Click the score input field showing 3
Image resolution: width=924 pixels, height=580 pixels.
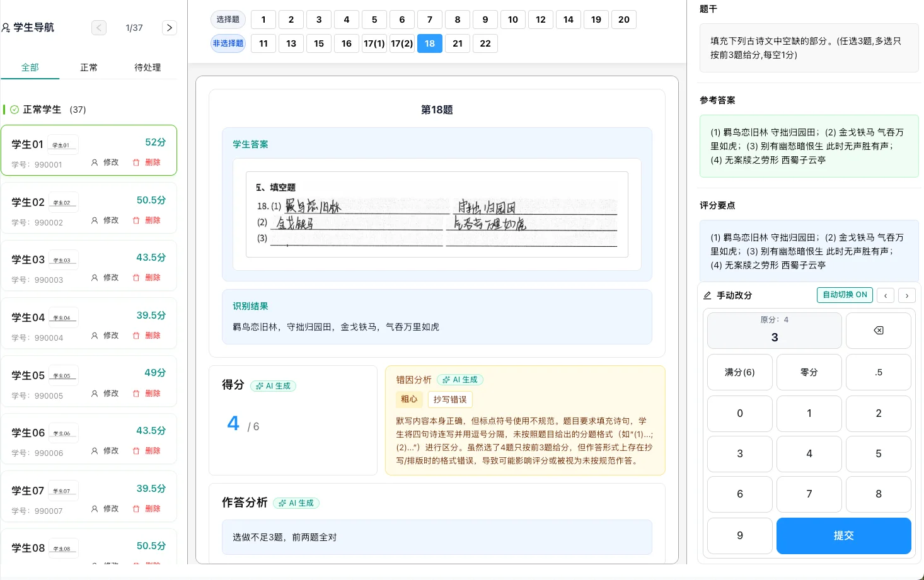pyautogui.click(x=775, y=331)
